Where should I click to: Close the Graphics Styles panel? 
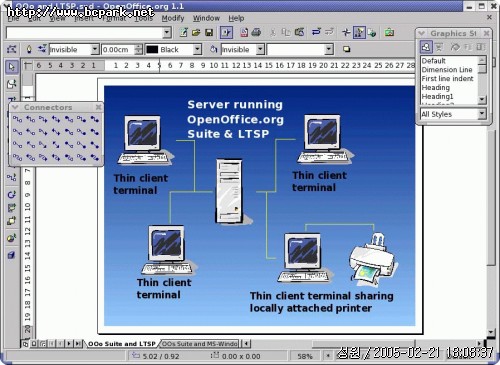486,33
